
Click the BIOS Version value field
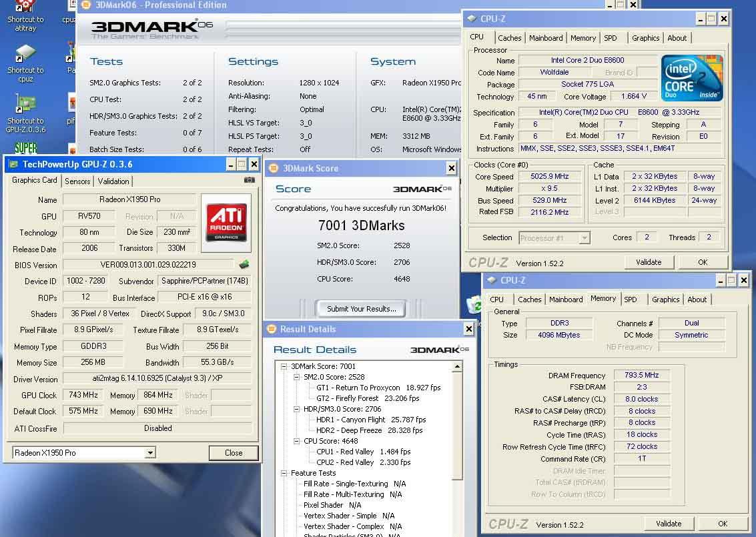click(148, 265)
